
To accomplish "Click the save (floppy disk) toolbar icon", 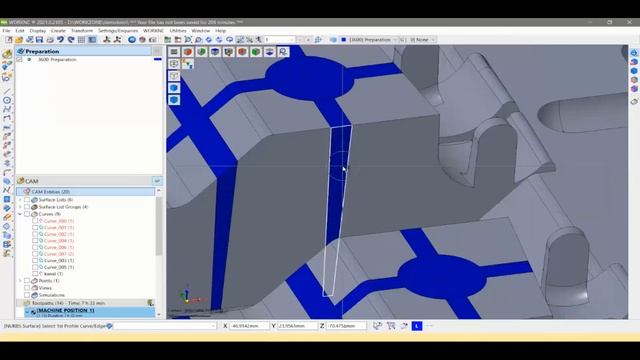I will pyautogui.click(x=39, y=40).
